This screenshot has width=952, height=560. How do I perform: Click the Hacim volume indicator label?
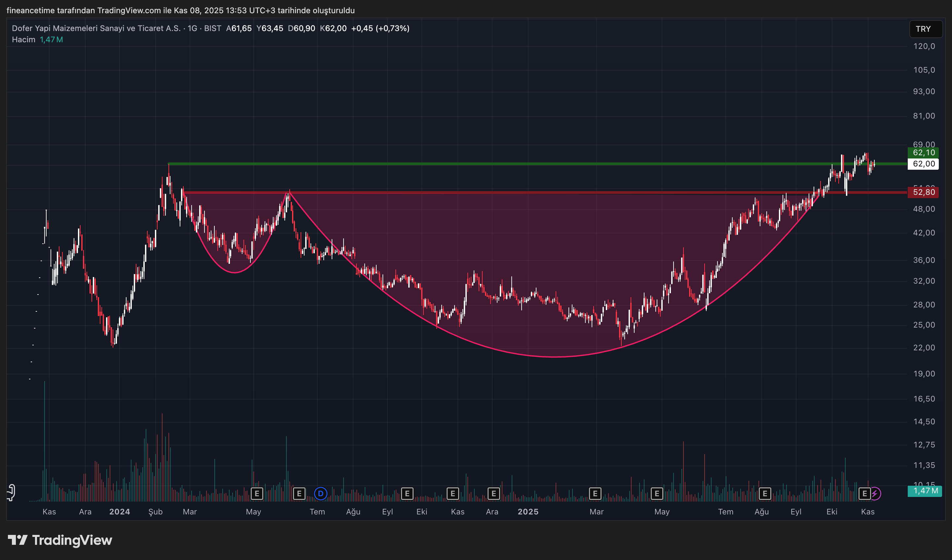point(23,40)
